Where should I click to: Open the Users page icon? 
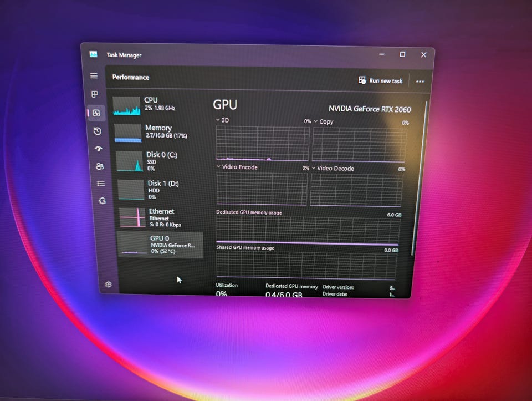100,166
